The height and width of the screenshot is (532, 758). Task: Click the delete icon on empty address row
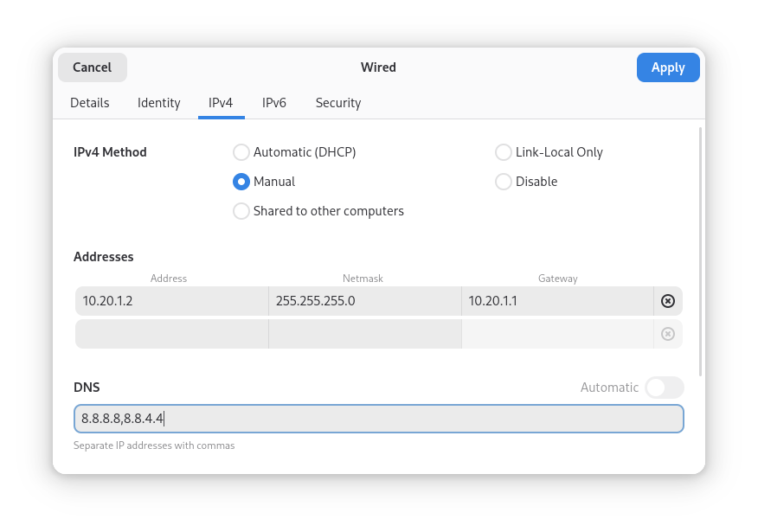(667, 334)
